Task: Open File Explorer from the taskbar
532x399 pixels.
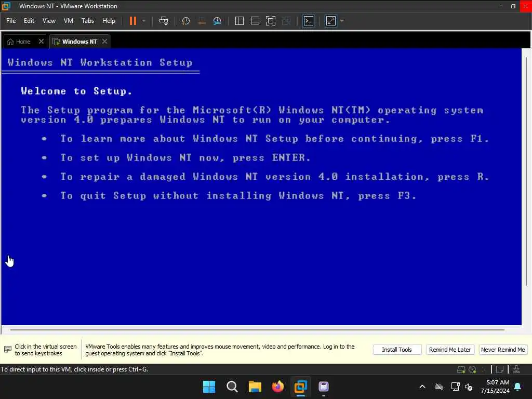Action: 255,387
